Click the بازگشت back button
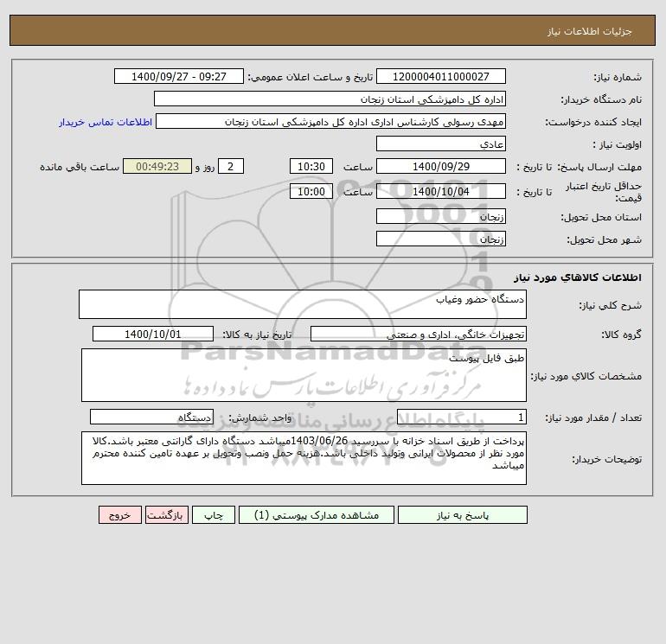The image size is (666, 644). [x=166, y=515]
